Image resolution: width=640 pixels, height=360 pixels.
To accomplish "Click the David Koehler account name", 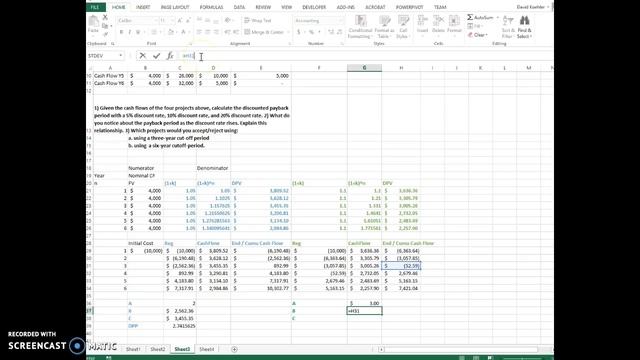I will click(530, 7).
